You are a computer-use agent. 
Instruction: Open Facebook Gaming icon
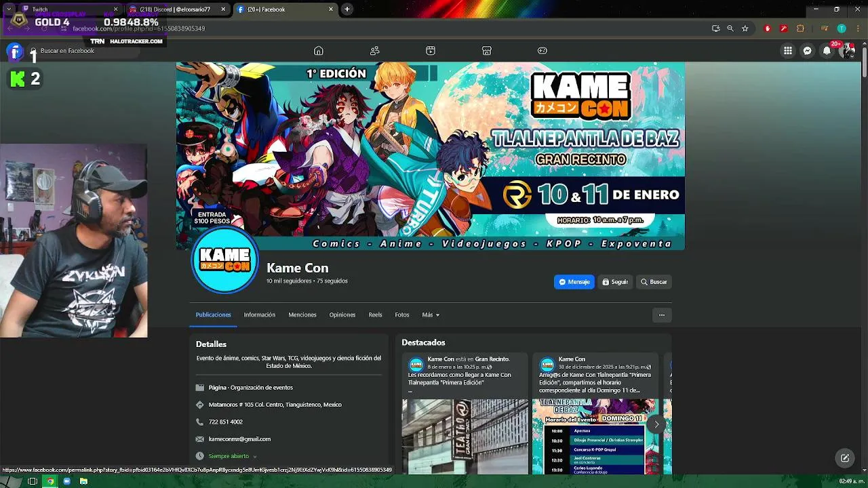click(x=542, y=51)
